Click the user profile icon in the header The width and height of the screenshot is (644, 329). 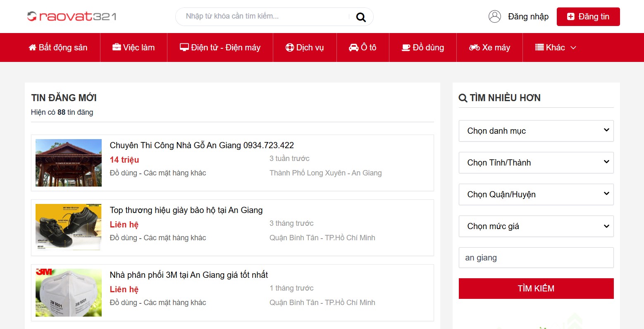tap(494, 16)
